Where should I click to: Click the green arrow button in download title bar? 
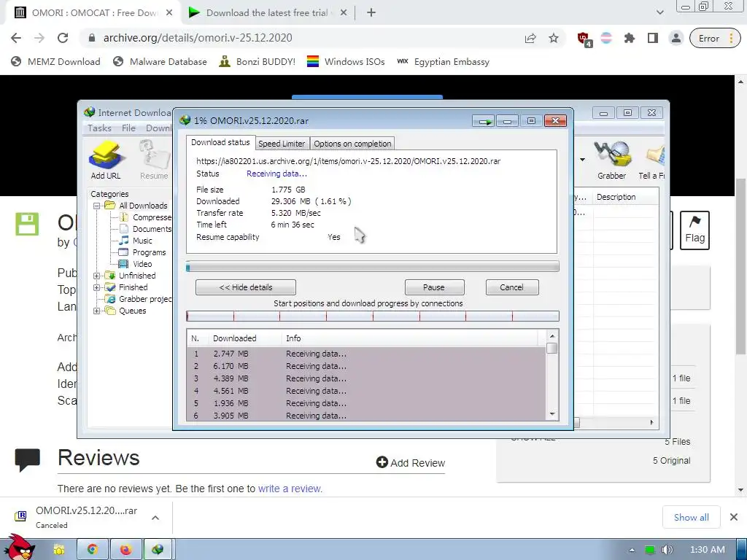pyautogui.click(x=484, y=122)
